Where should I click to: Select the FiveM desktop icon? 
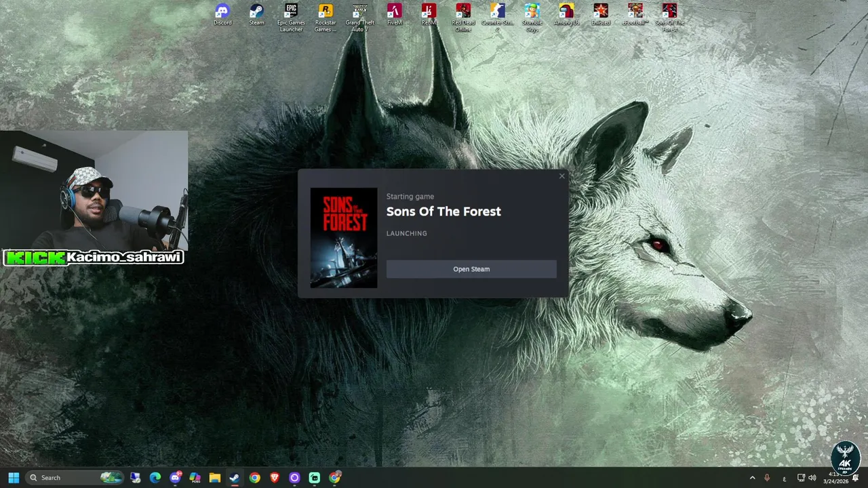pos(395,15)
